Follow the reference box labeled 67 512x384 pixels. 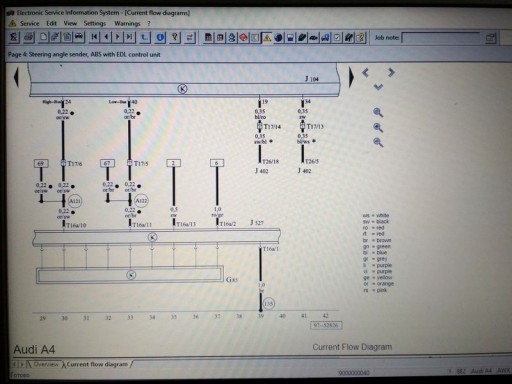pos(107,163)
